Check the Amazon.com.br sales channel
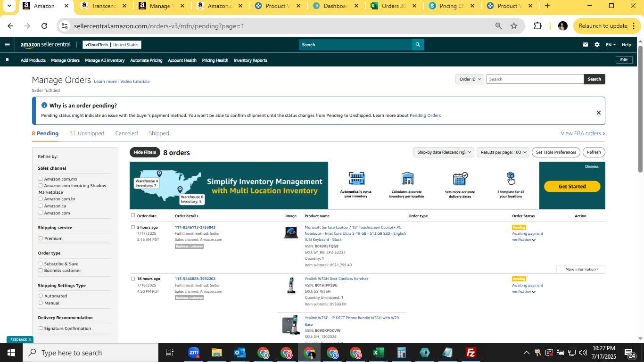 [x=41, y=198]
